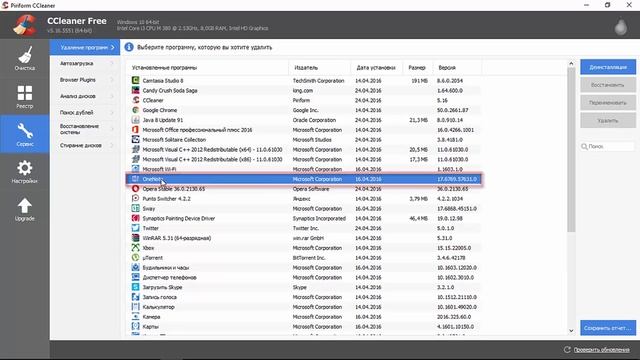Select Microsoft Visual C++ 2012 (x64) row
Image resolution: width=640 pixels, height=360 pixels.
tap(304, 149)
